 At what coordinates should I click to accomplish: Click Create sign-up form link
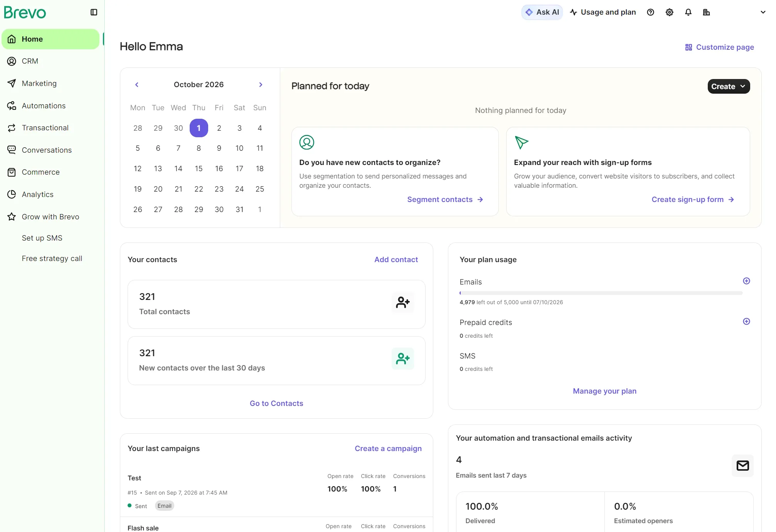(693, 200)
